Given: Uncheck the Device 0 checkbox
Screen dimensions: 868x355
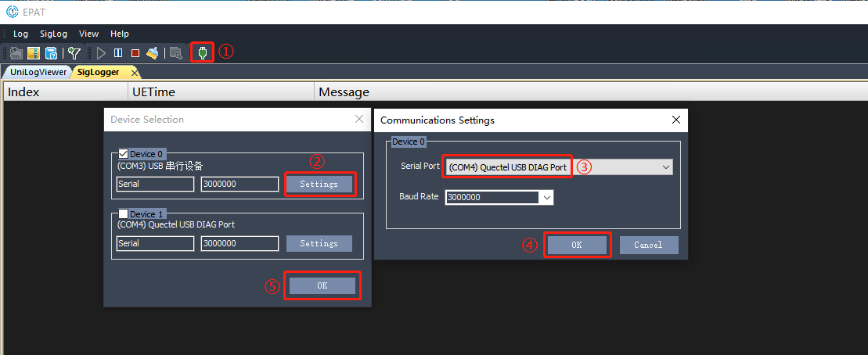Looking at the screenshot, I should pyautogui.click(x=123, y=154).
